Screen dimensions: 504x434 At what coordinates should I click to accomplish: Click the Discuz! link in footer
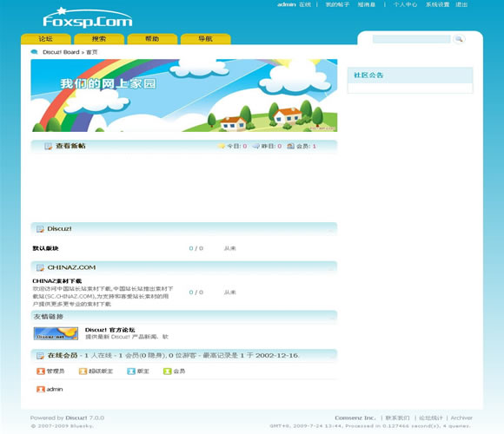(x=76, y=418)
